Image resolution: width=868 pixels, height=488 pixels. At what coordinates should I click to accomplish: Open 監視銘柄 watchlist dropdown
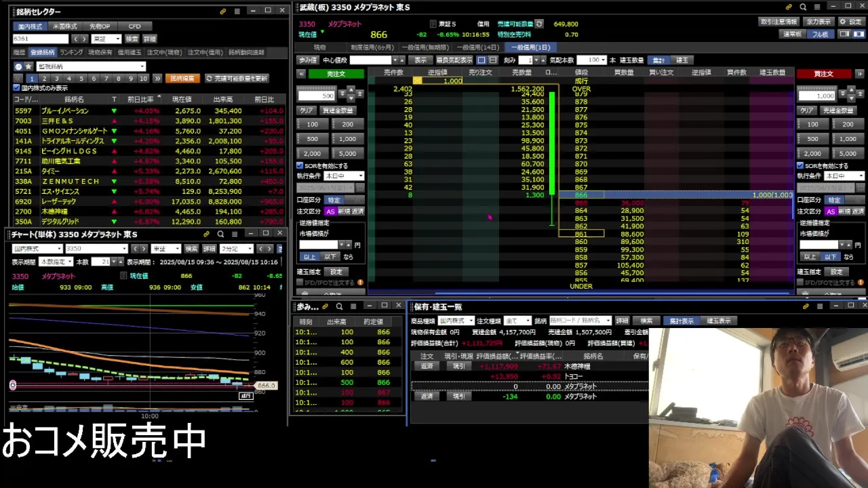tap(90, 66)
